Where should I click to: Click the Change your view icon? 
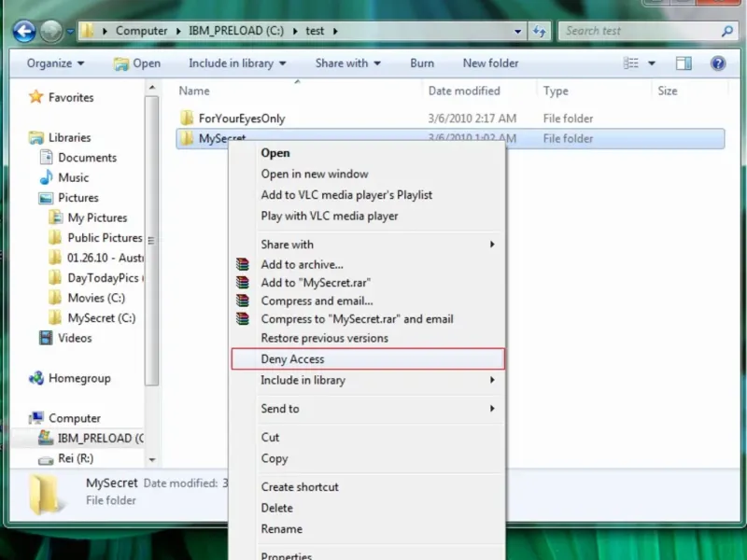[631, 63]
